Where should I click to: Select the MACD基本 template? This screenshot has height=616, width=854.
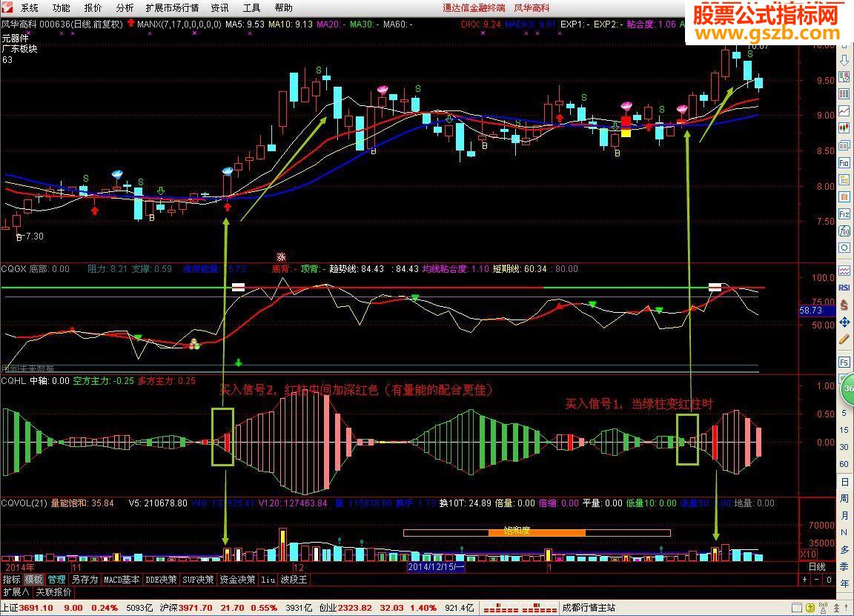point(122,580)
